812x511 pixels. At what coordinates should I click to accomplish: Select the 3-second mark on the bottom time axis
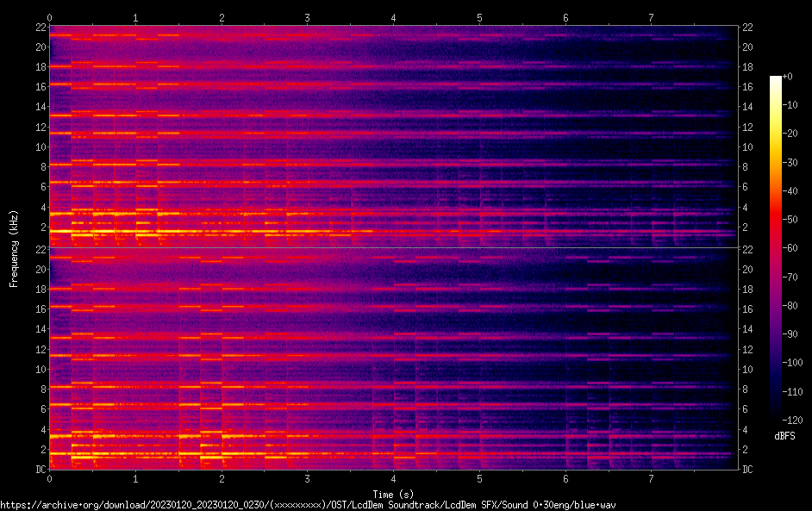(x=308, y=478)
